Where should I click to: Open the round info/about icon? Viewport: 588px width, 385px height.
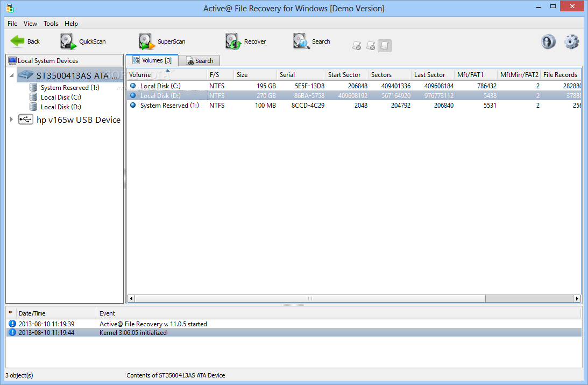548,41
